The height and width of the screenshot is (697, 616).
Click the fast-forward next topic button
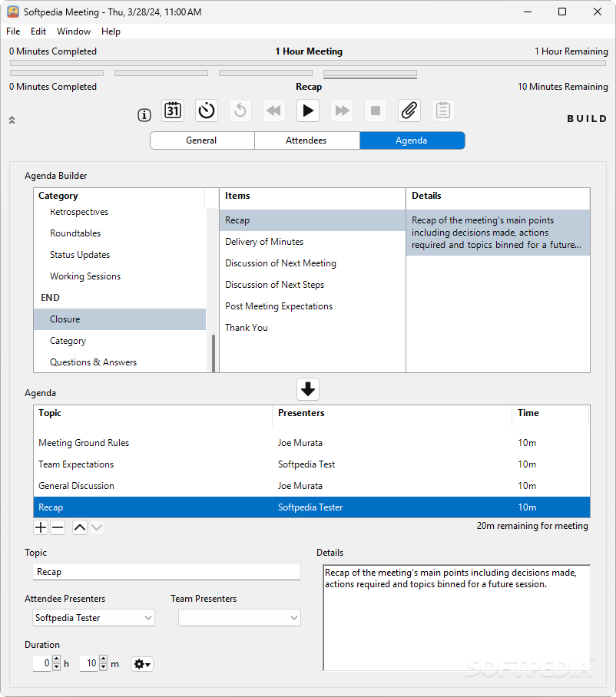tap(342, 111)
